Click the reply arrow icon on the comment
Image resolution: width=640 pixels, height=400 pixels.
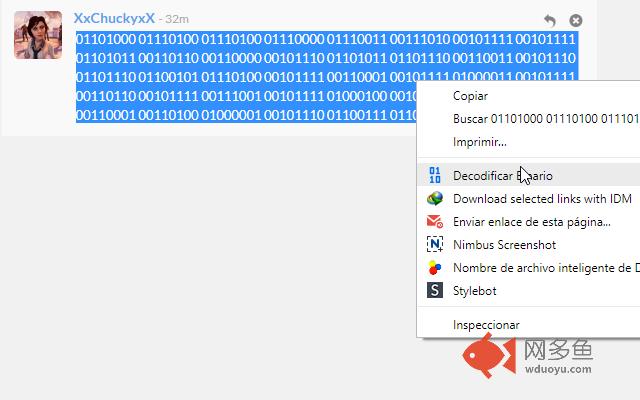(550, 20)
